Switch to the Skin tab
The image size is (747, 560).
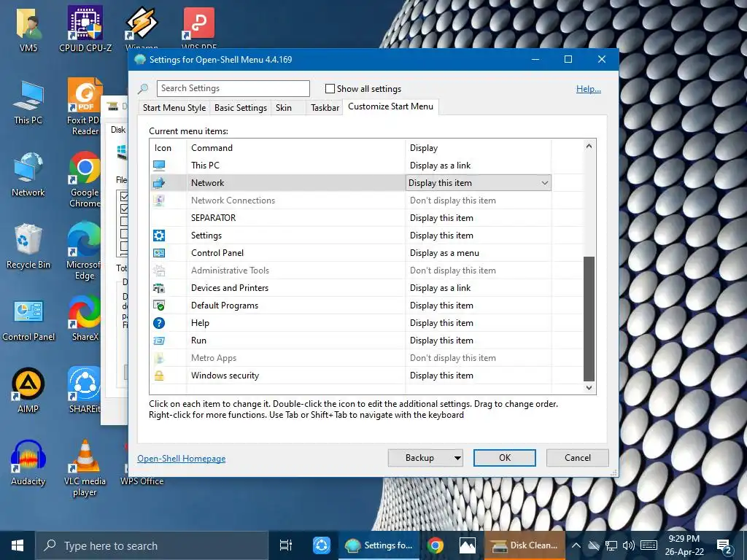pyautogui.click(x=284, y=108)
